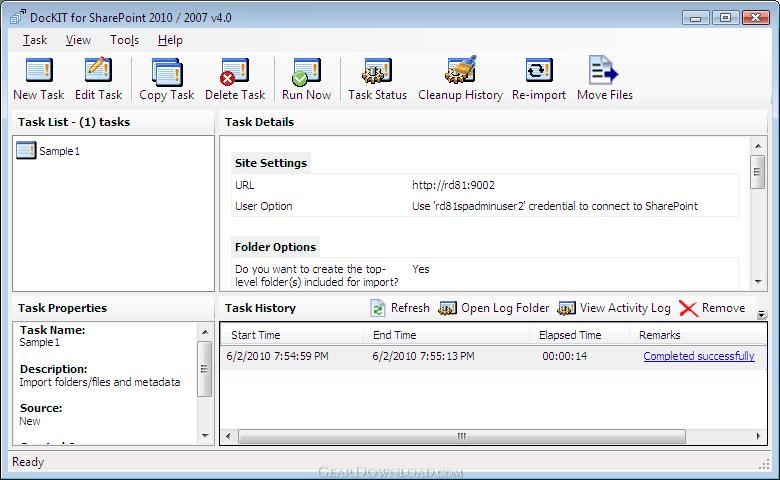This screenshot has height=480, width=780.
Task: Click the Task History horizontal scrollbar thumb
Action: pos(462,436)
